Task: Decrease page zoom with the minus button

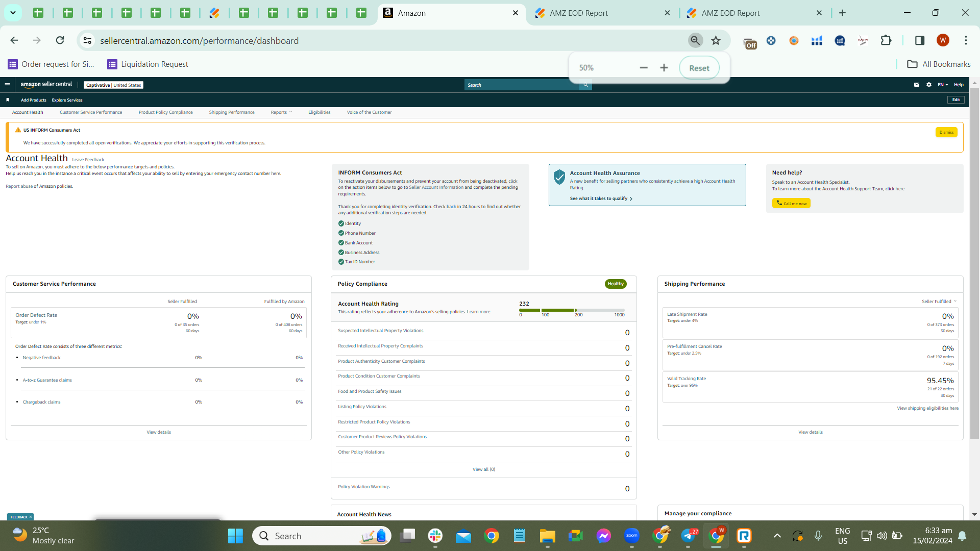Action: point(644,68)
